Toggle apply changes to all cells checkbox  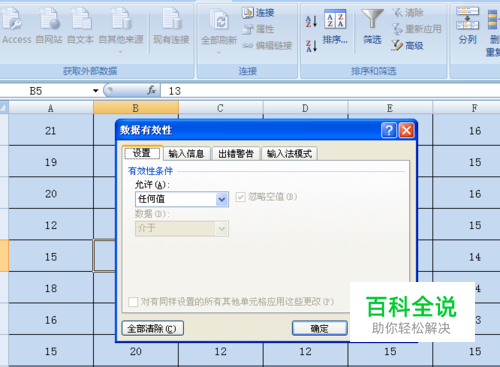pos(133,302)
